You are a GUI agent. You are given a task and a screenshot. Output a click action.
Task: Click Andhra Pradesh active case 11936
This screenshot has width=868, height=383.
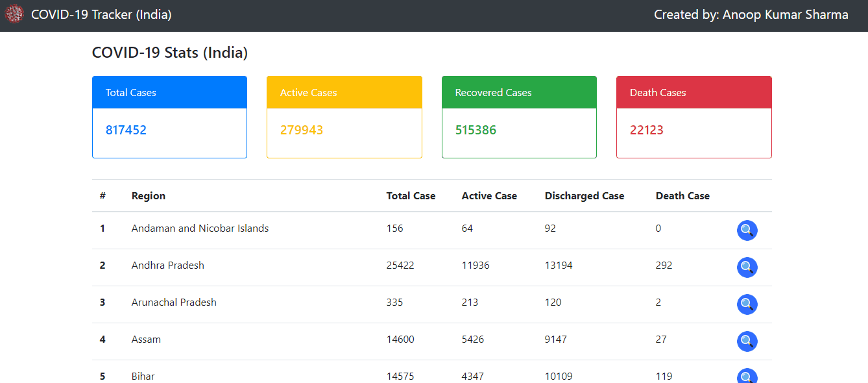tap(476, 266)
